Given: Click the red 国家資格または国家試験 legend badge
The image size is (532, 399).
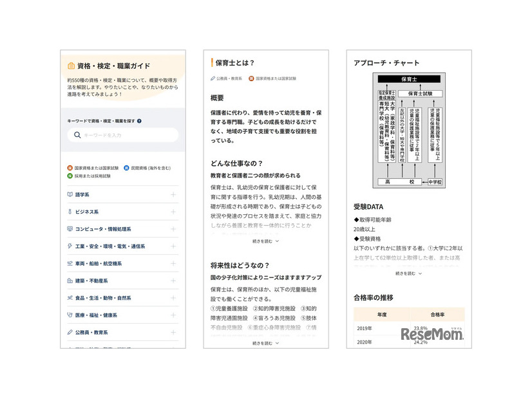Looking at the screenshot, I should point(70,168).
